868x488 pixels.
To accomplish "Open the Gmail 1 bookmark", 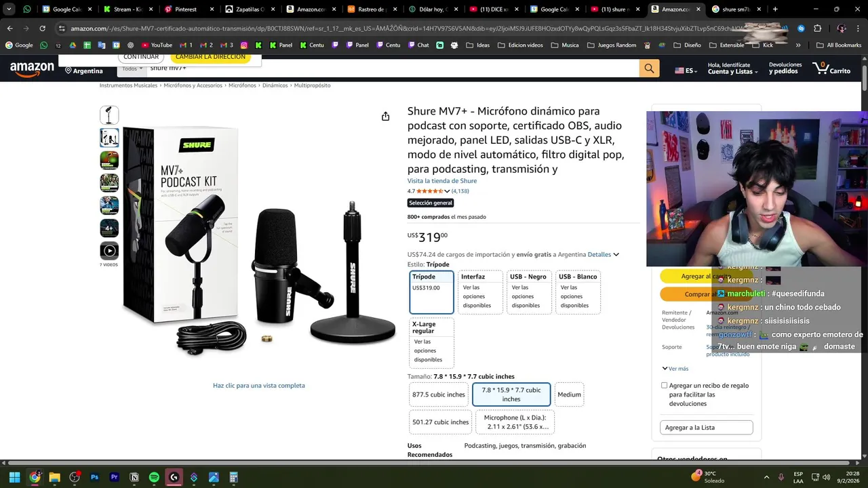I will coord(186,45).
